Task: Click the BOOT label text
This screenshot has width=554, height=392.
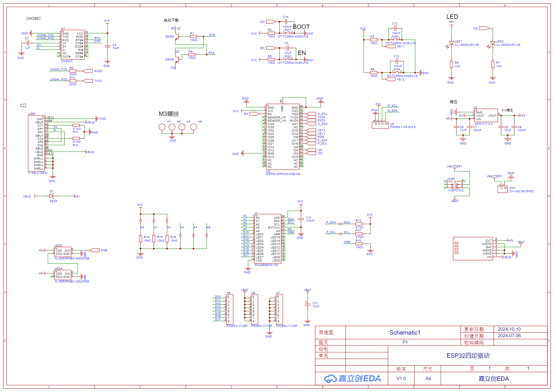Action: pos(301,27)
